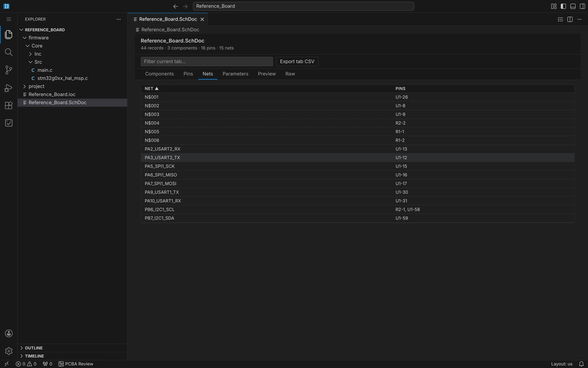Split the editor right
The image size is (588, 368).
(570, 19)
